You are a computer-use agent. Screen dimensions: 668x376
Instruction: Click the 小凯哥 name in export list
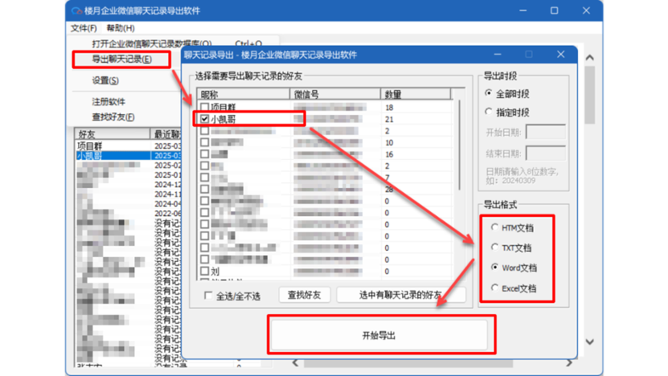(223, 119)
